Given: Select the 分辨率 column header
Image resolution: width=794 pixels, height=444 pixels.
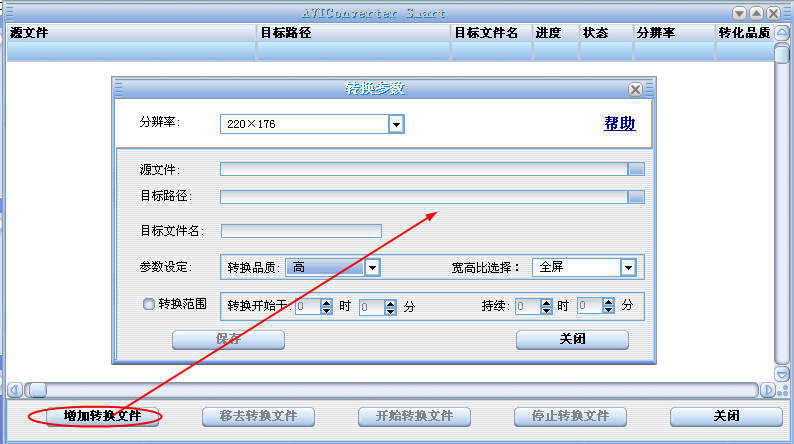Looking at the screenshot, I should (674, 33).
